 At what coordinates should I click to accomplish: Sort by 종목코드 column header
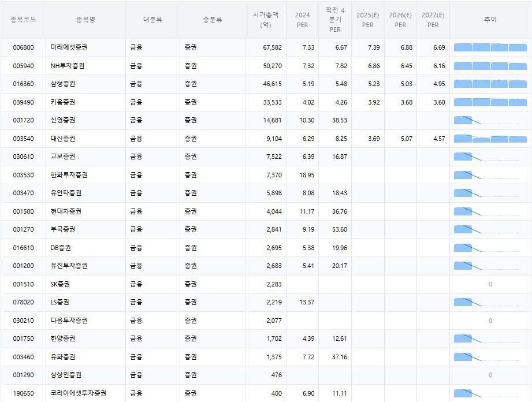click(x=23, y=20)
